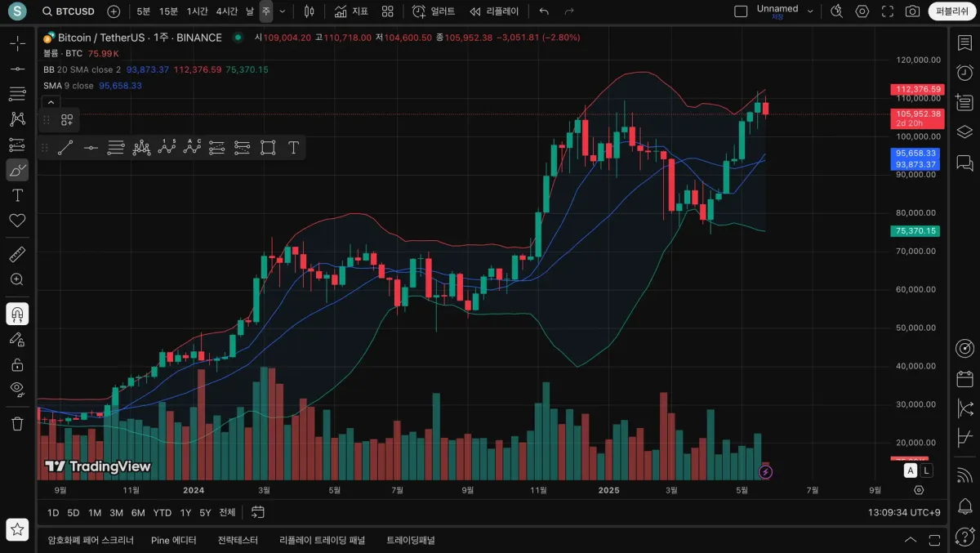Collapse the indicator legend chevron
Image resolution: width=980 pixels, height=553 pixels.
(x=51, y=103)
